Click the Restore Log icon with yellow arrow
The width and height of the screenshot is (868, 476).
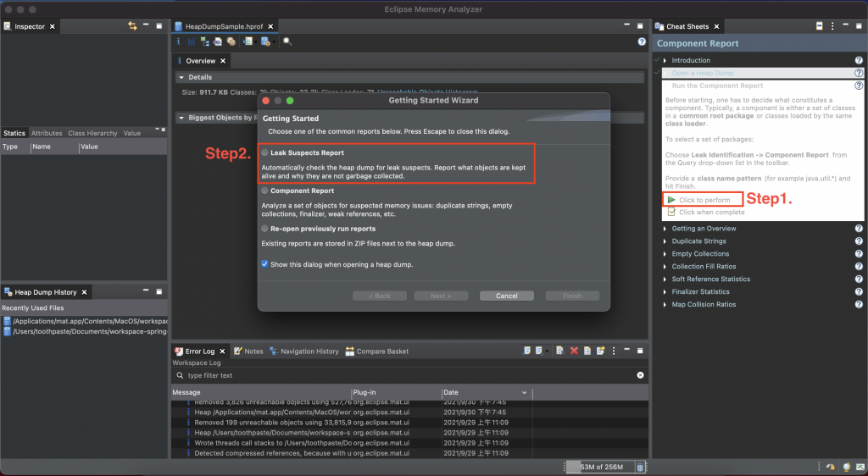(601, 351)
